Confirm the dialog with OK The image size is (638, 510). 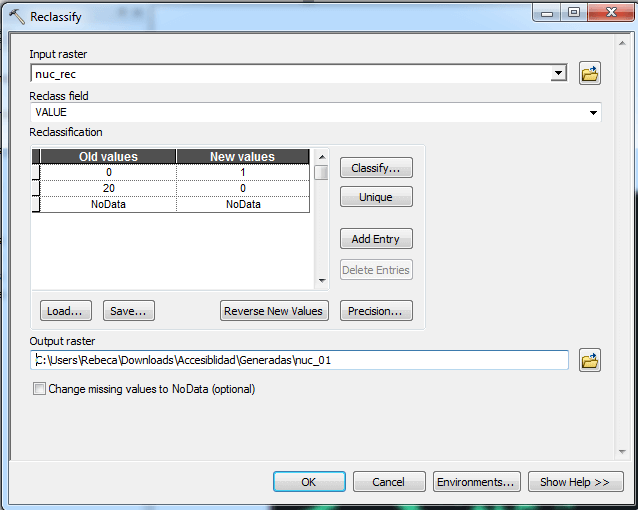click(x=309, y=482)
